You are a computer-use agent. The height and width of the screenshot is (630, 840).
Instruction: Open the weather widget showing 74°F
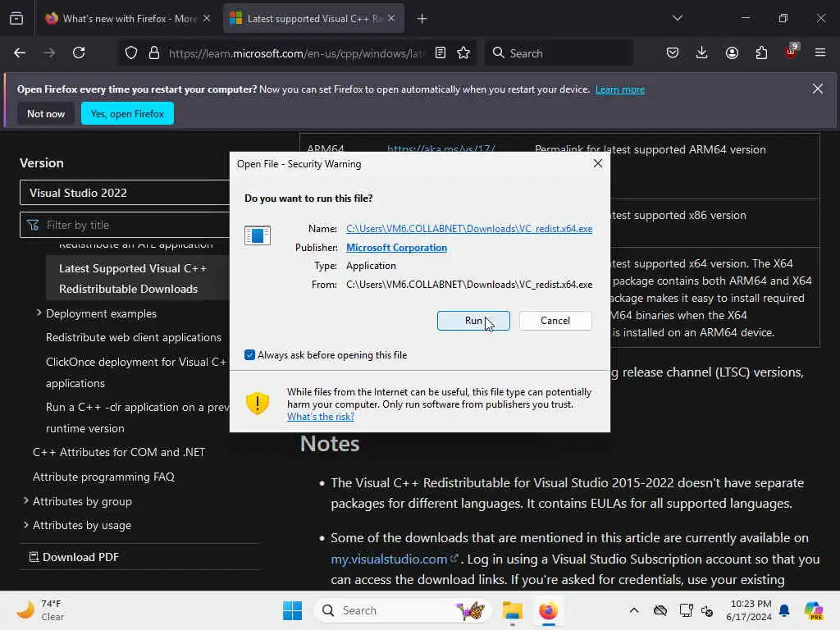tap(40, 610)
